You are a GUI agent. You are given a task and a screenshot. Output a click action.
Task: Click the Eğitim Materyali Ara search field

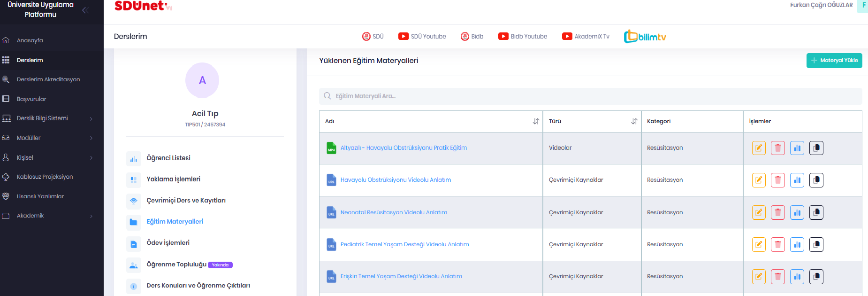[590, 96]
